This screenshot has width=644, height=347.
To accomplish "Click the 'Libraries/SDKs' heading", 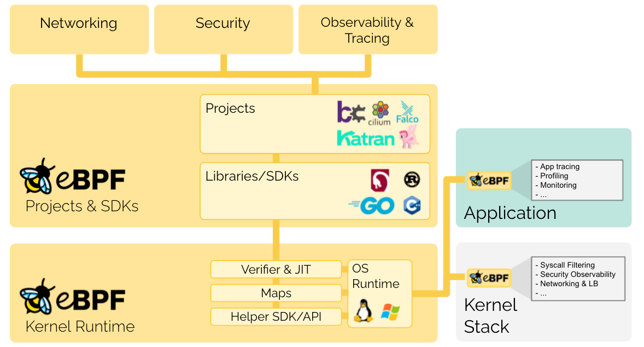I will click(x=252, y=176).
